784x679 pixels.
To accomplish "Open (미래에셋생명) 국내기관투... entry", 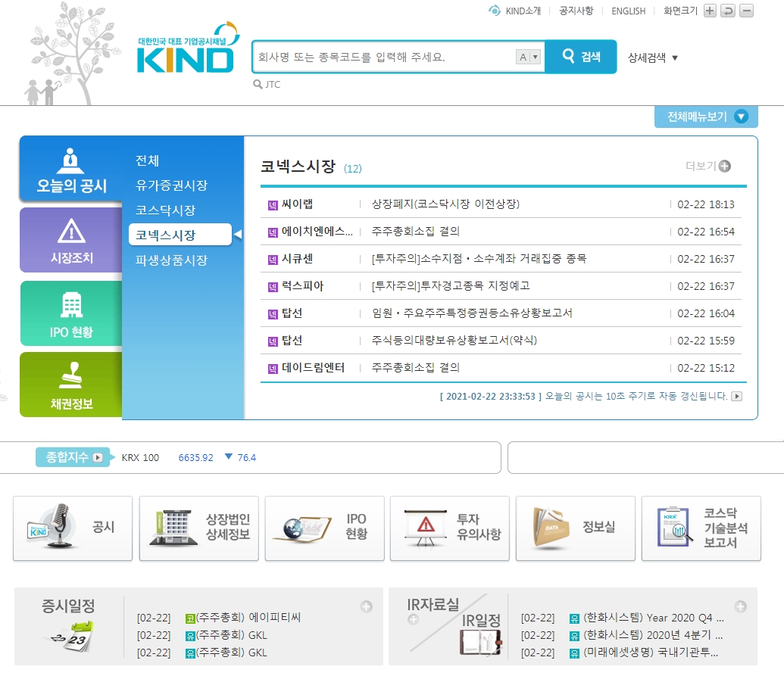I will tap(651, 653).
